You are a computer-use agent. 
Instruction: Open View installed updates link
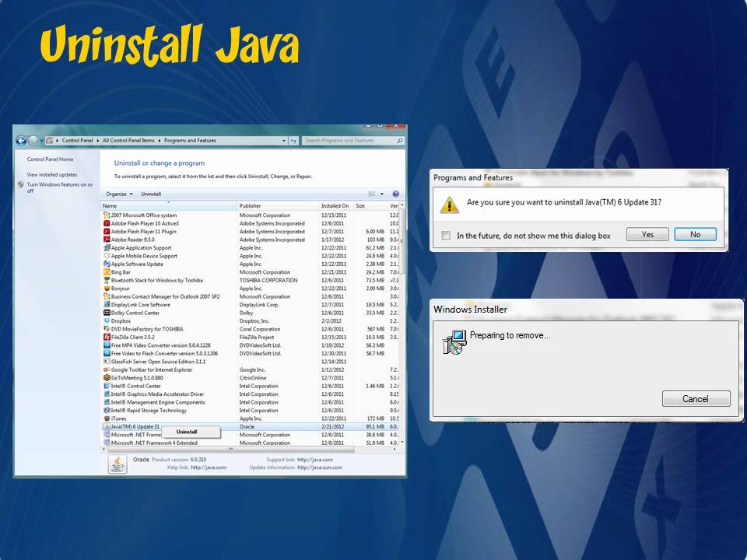[x=52, y=175]
